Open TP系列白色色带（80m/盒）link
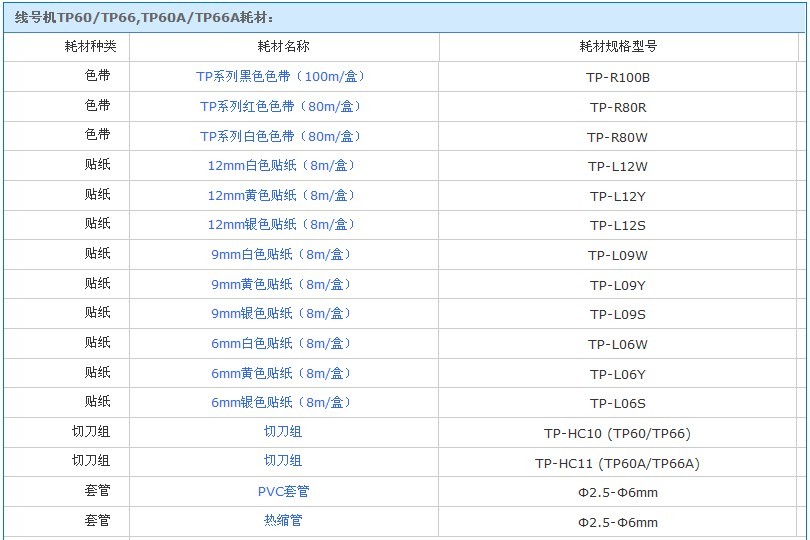The image size is (810, 540). tap(282, 136)
